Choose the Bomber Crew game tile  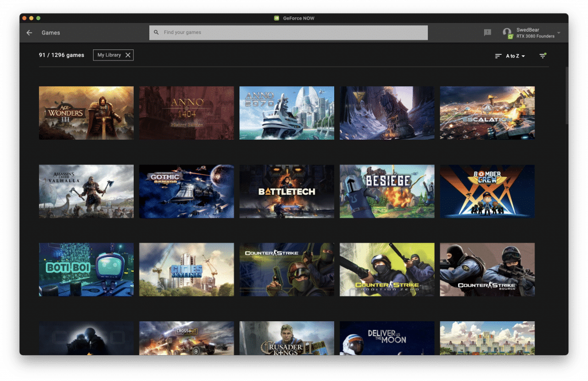pyautogui.click(x=487, y=191)
